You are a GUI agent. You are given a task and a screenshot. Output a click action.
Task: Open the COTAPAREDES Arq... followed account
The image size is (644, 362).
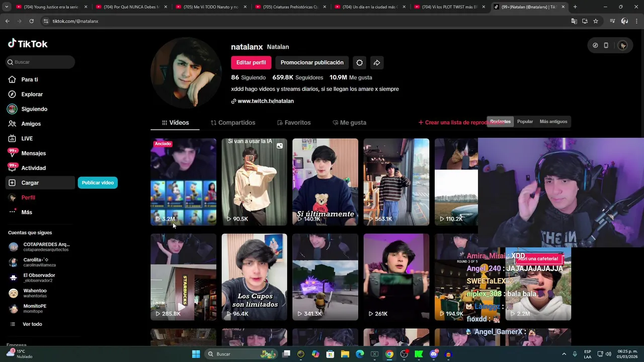tap(39, 247)
